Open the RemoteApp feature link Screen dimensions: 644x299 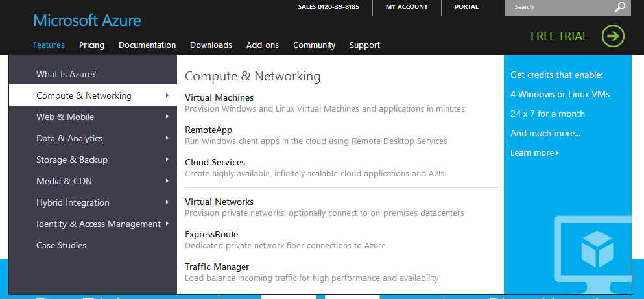point(208,130)
